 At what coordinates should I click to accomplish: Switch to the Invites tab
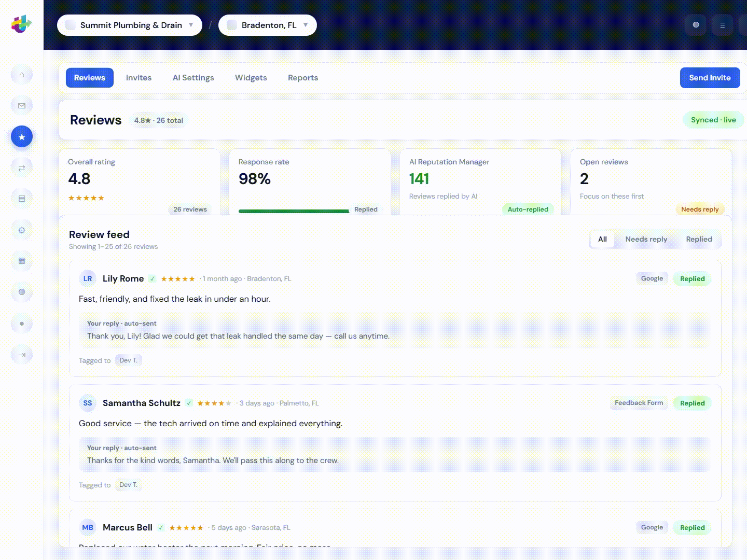click(x=139, y=78)
